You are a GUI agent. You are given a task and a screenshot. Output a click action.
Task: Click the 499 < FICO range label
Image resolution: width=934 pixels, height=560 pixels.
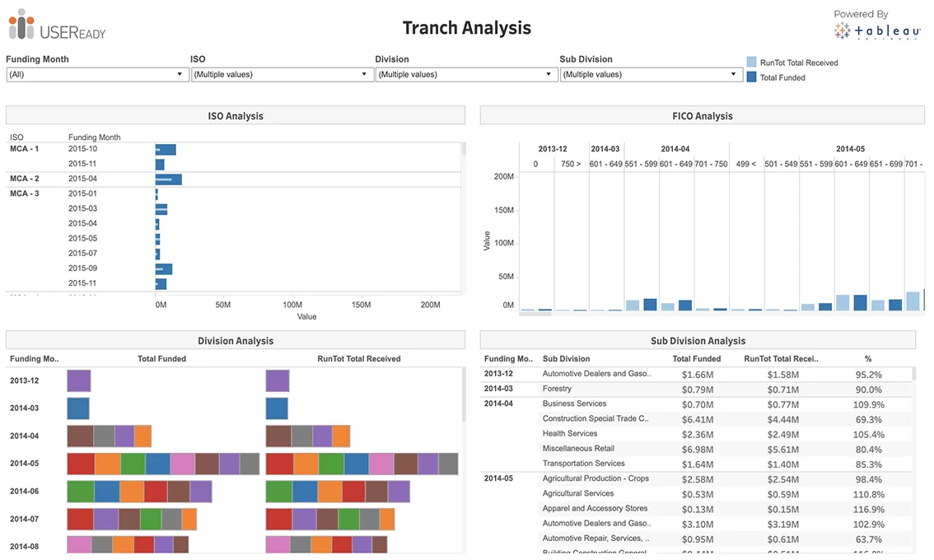click(x=745, y=164)
